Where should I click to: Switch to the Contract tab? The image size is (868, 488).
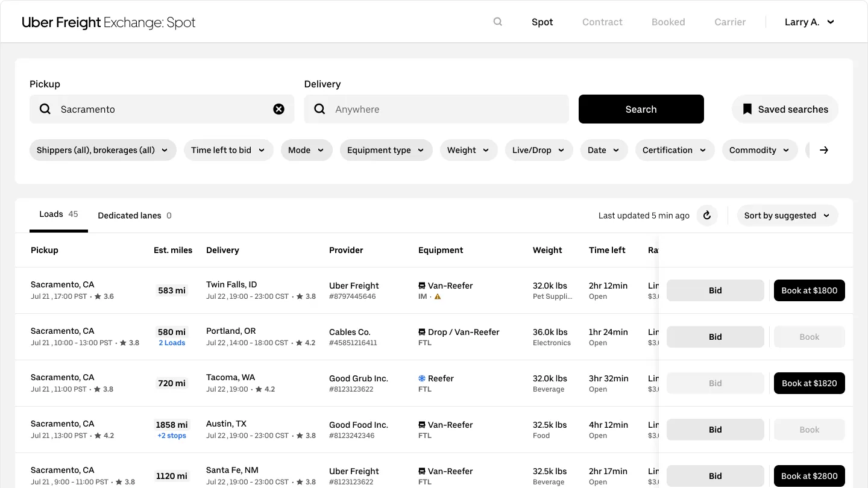pyautogui.click(x=602, y=22)
